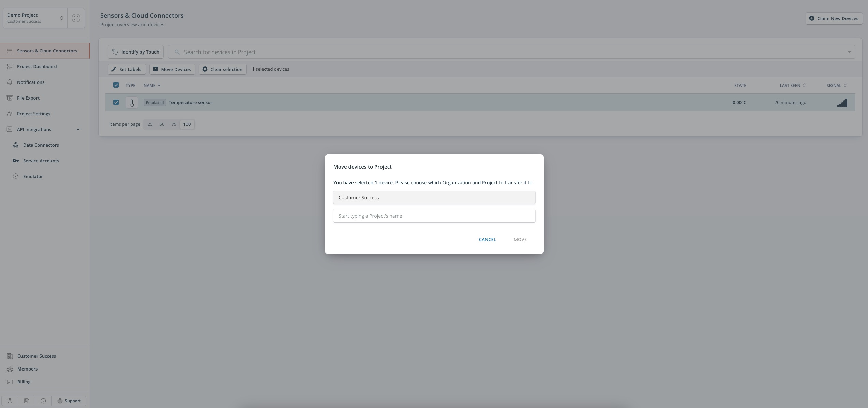Image resolution: width=868 pixels, height=408 pixels.
Task: Click the MOVE button in dialog
Action: [520, 239]
